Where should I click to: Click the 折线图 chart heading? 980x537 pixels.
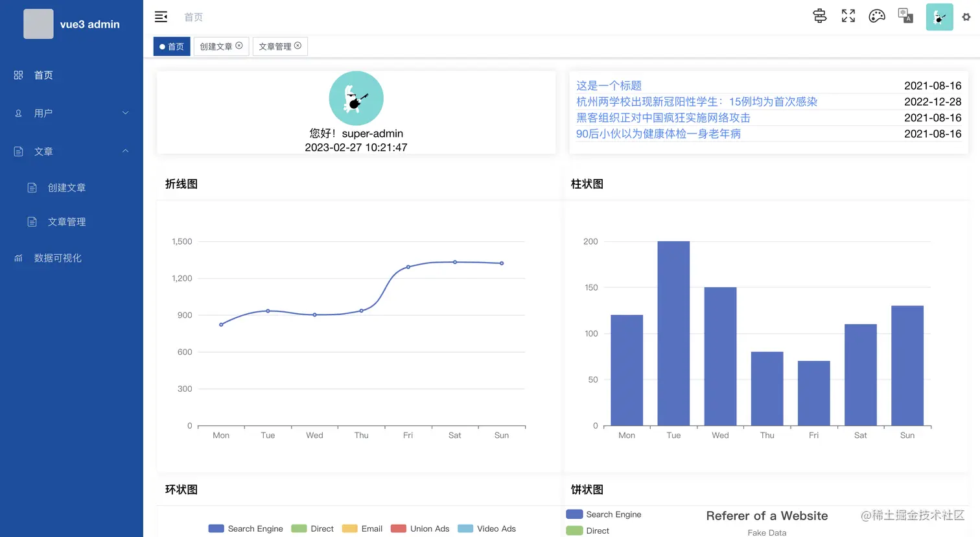181,184
